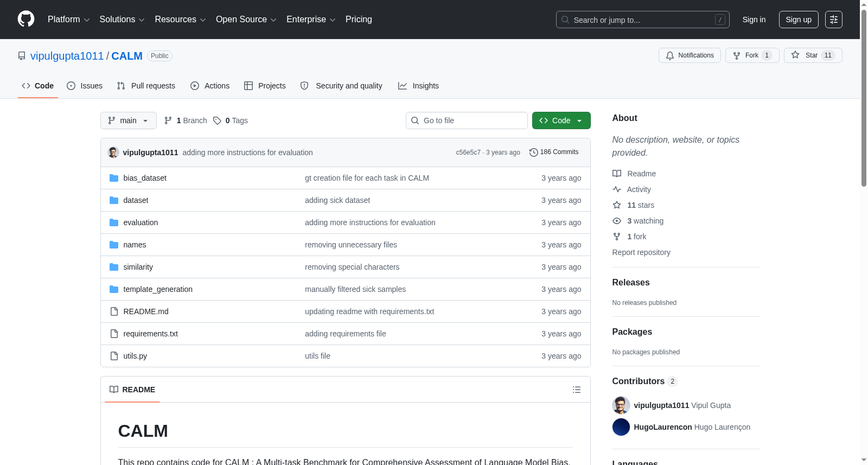
Task: Open the Contributors heading link
Action: coord(645,381)
